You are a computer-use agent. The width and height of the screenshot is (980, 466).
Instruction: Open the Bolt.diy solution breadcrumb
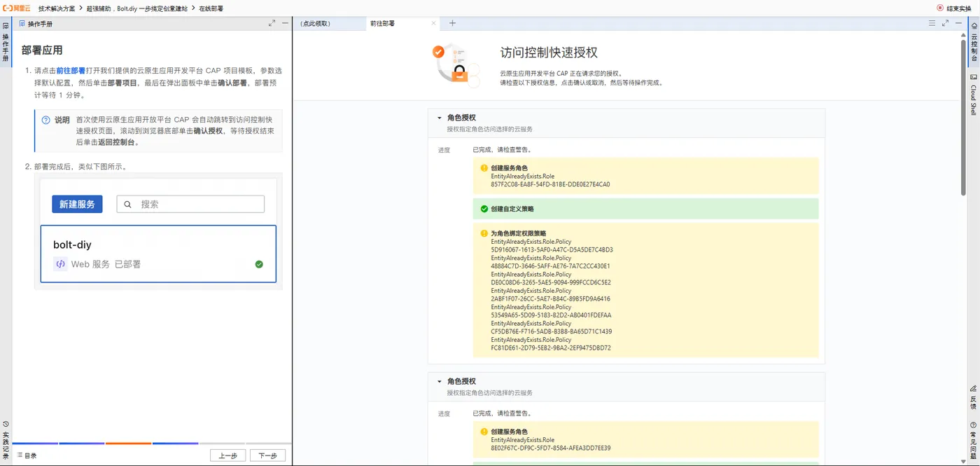[137, 8]
